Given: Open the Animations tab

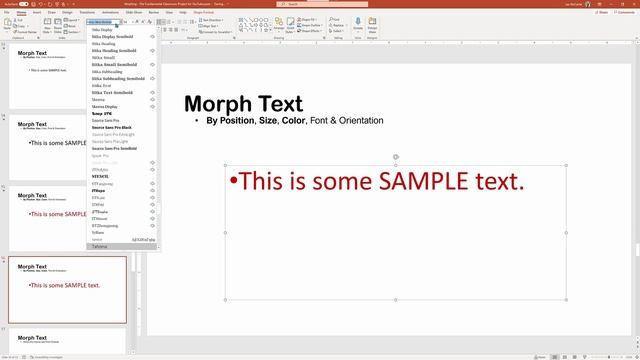Looking at the screenshot, I should (x=110, y=12).
